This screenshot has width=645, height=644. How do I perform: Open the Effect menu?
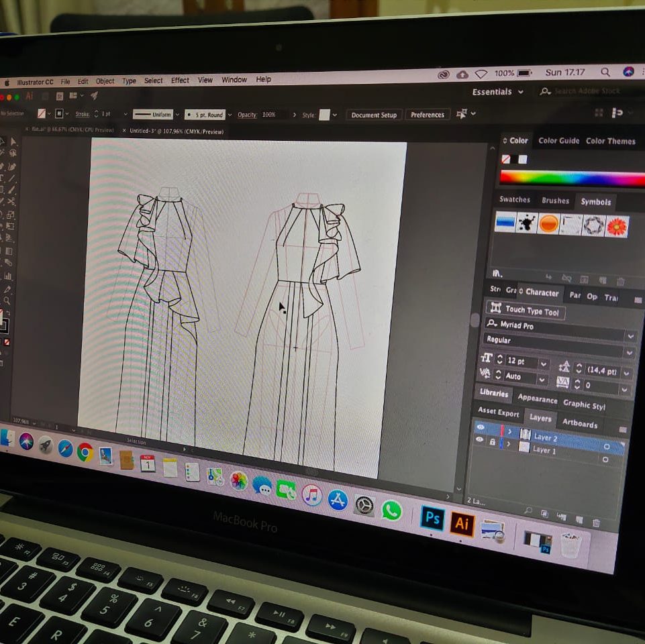coord(180,80)
